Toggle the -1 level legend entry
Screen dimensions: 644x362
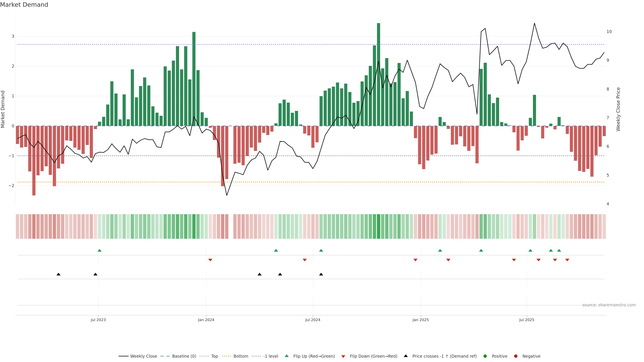point(271,356)
